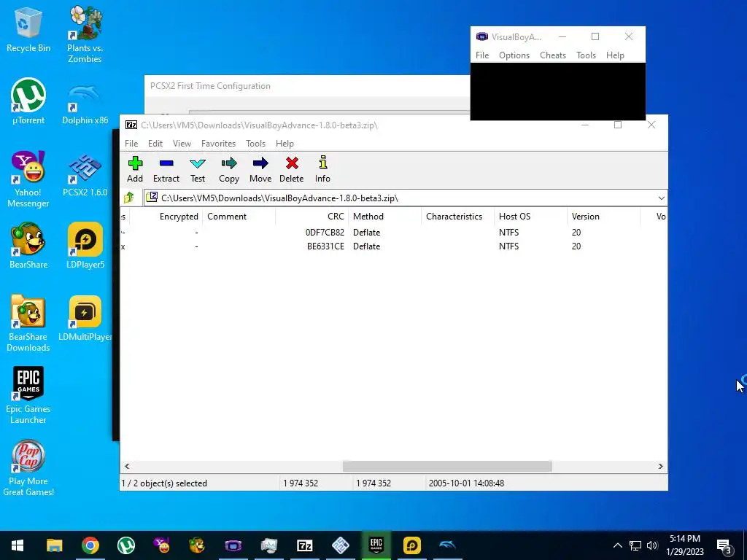The height and width of the screenshot is (560, 747).
Task: Select Yahoo! Messenger desktop shortcut
Action: [x=28, y=179]
